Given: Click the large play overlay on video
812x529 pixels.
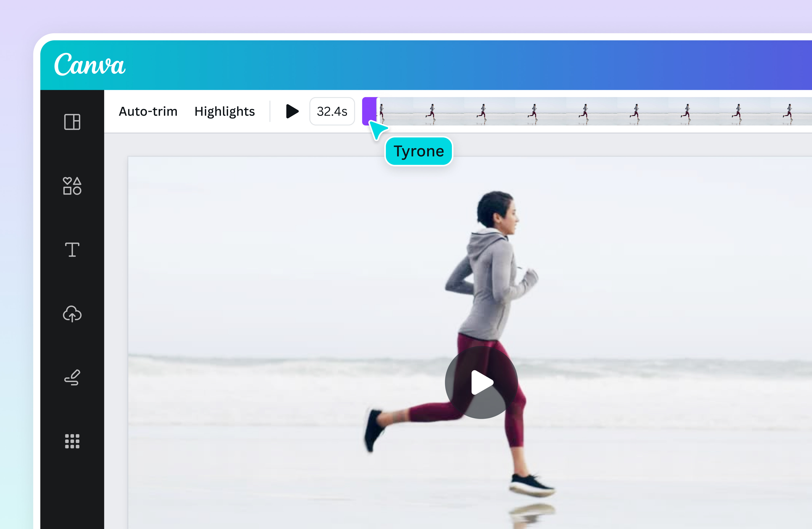Looking at the screenshot, I should (481, 382).
